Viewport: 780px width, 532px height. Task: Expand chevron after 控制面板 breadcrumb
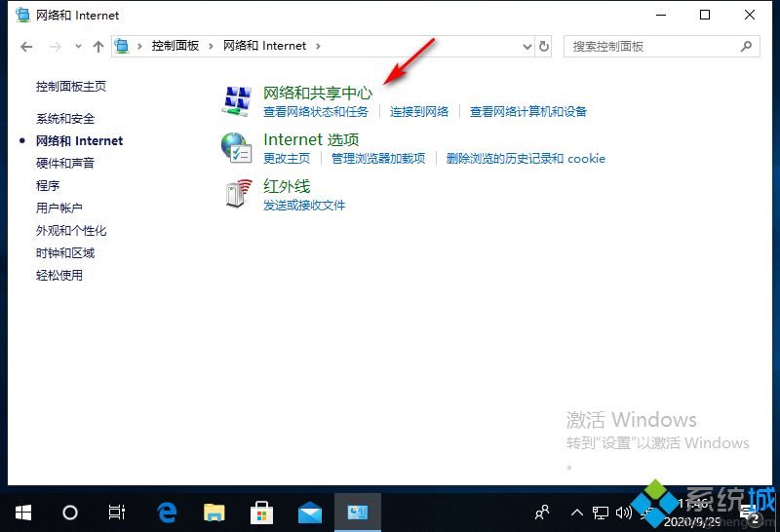[x=211, y=46]
